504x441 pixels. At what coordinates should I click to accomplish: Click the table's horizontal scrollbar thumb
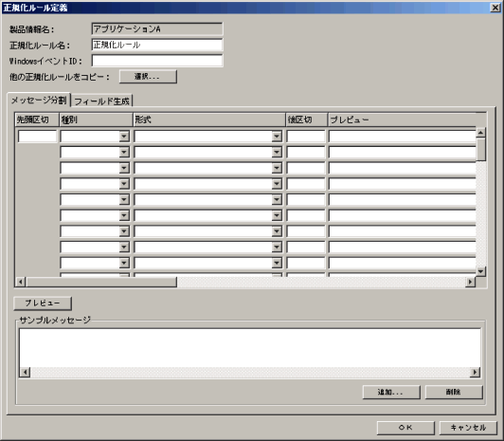(x=101, y=282)
